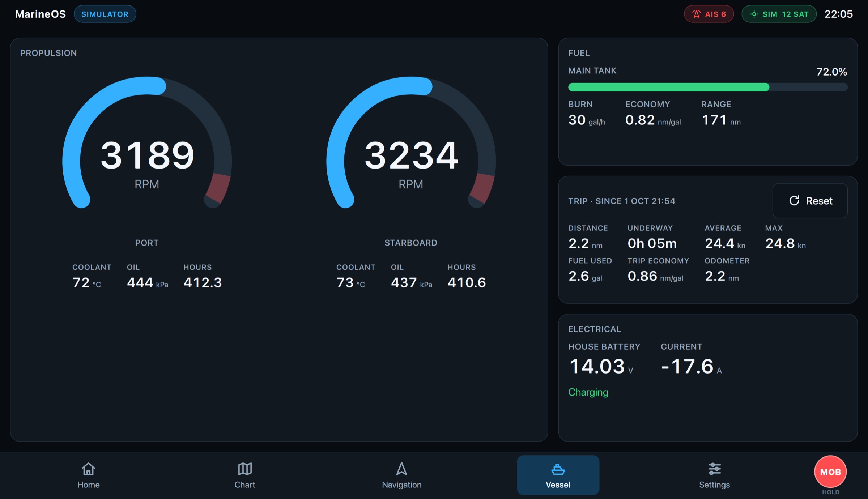Reset the trip statistics
This screenshot has width=868, height=499.
coord(810,201)
